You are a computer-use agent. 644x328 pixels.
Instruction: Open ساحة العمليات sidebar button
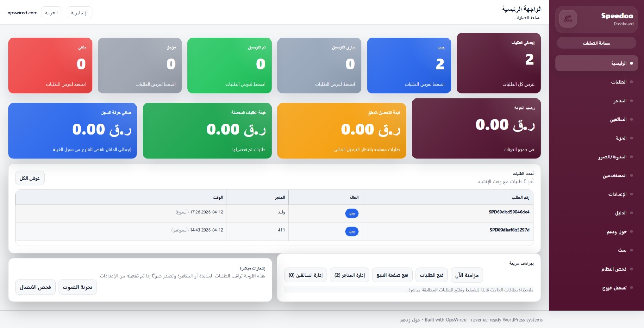(596, 43)
